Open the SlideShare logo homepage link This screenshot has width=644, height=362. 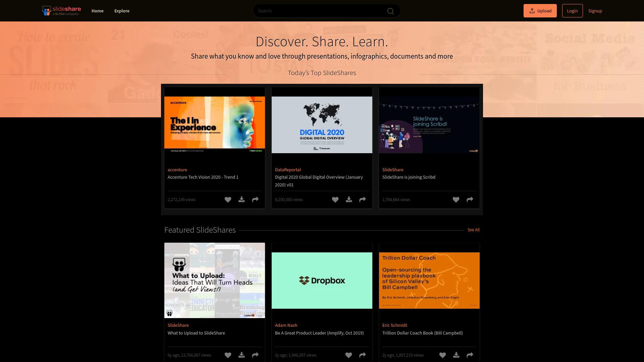[61, 11]
